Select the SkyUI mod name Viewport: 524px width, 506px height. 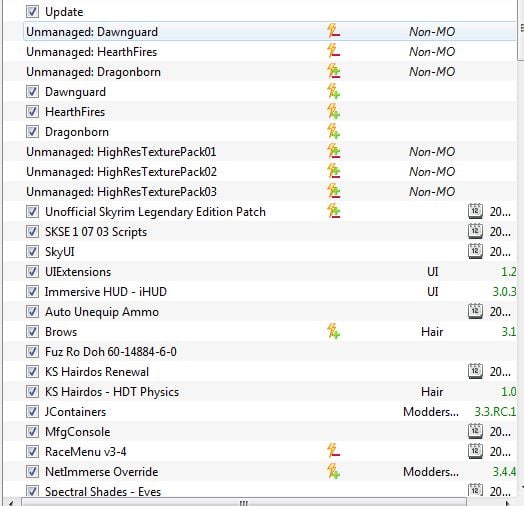60,252
